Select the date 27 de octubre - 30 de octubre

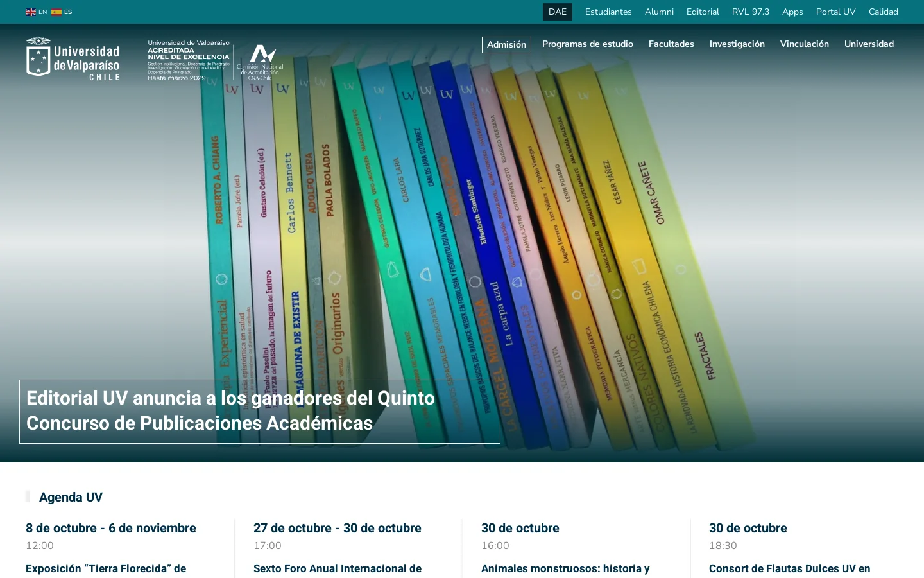(x=338, y=528)
